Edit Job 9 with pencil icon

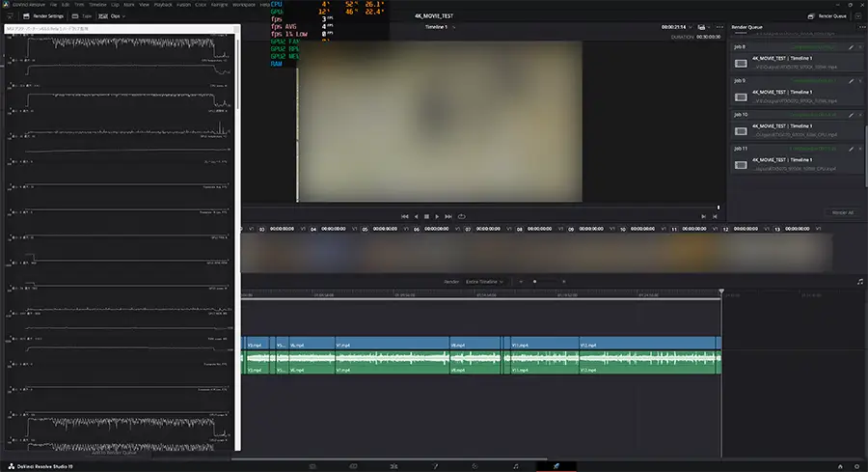click(x=851, y=81)
